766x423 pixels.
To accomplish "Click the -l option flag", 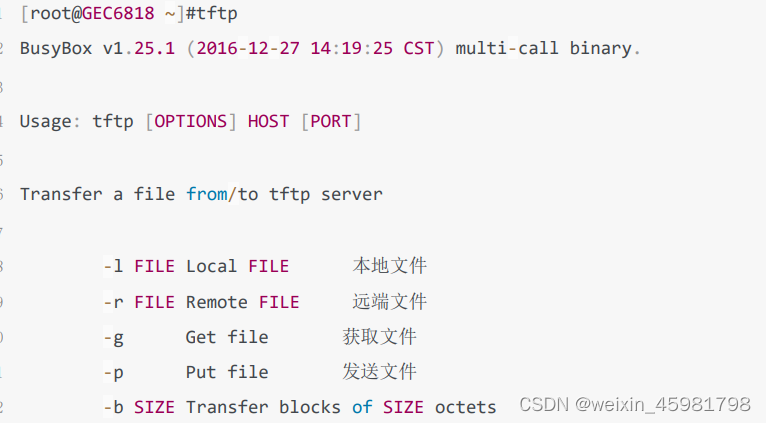I will pos(113,266).
